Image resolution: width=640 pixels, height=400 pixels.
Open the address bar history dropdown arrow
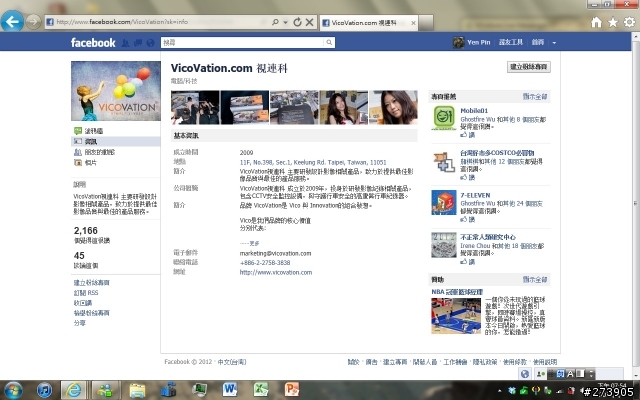[x=286, y=22]
